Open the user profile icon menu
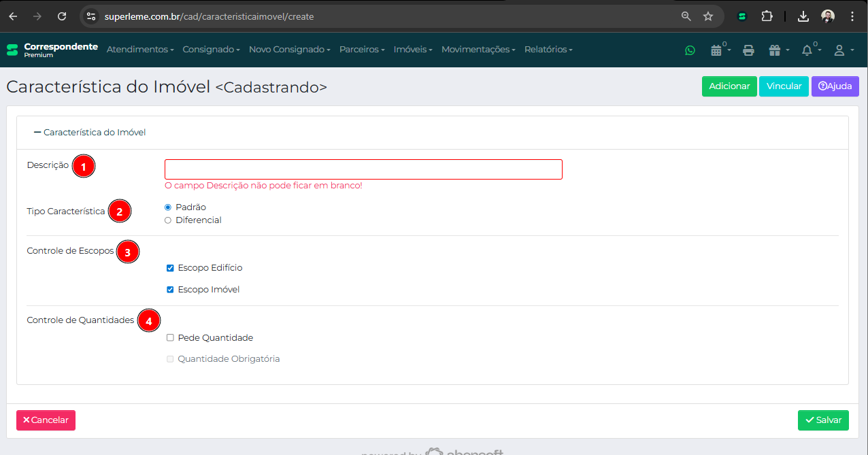 coord(839,50)
